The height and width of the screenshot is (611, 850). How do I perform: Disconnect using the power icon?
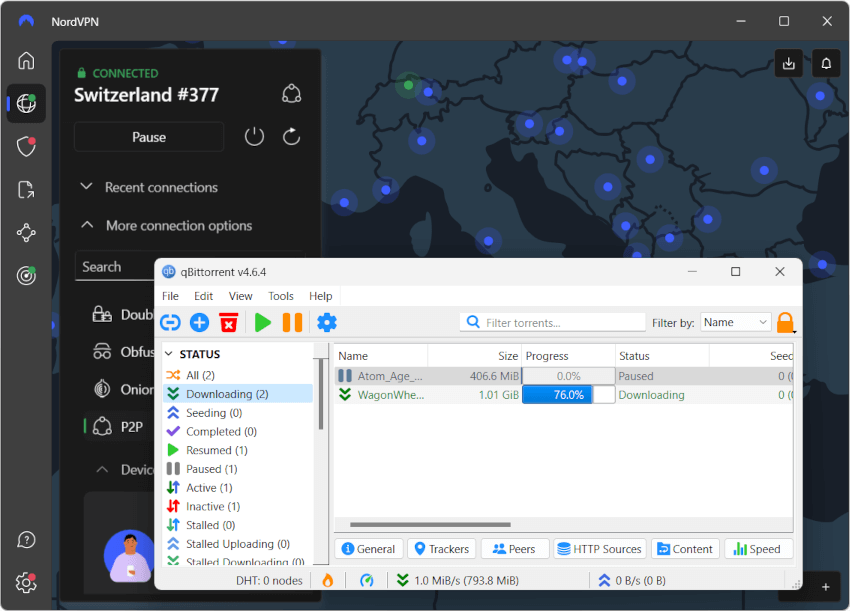coord(254,137)
